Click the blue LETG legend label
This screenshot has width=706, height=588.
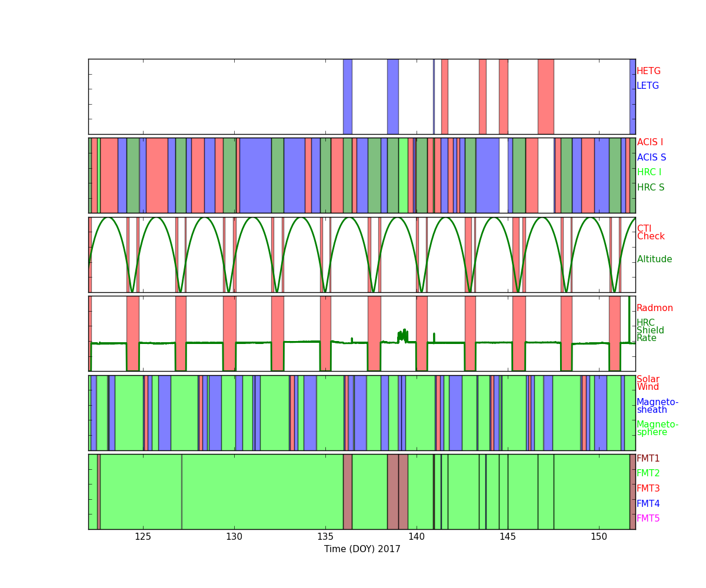click(648, 86)
